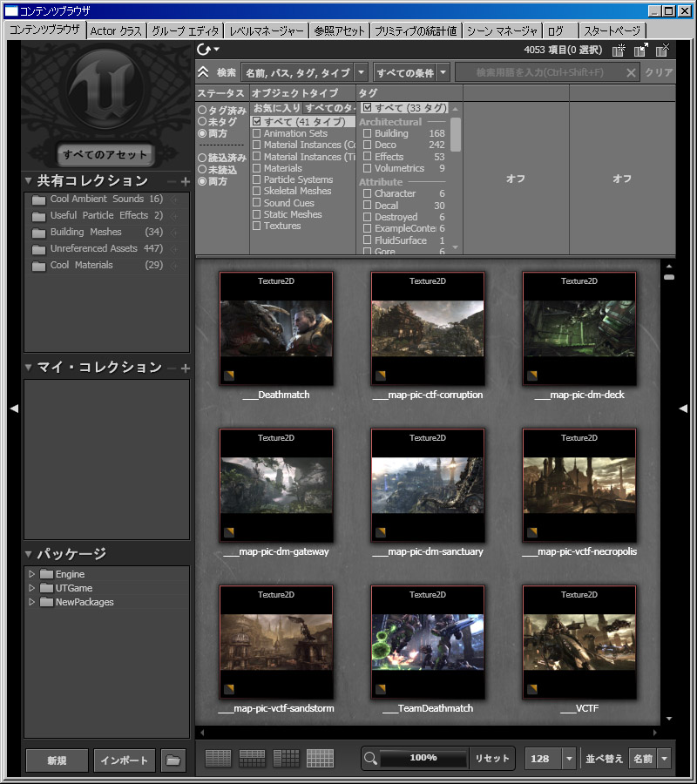Viewport: 697px width, 784px height.
Task: Select the last thumbnail grid layout icon
Action: [321, 759]
